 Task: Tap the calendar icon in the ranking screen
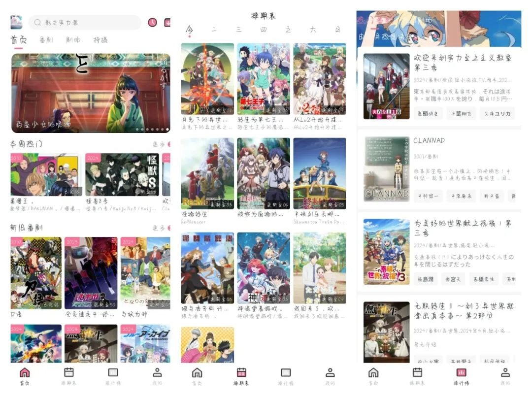[417, 372]
